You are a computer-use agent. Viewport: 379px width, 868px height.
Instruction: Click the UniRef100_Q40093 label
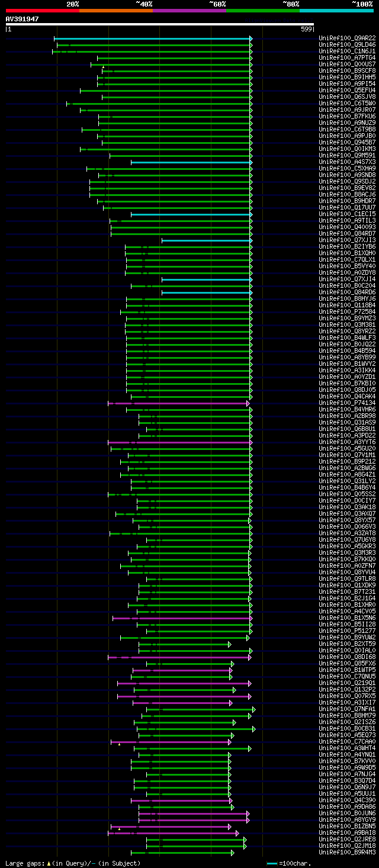[347, 227]
